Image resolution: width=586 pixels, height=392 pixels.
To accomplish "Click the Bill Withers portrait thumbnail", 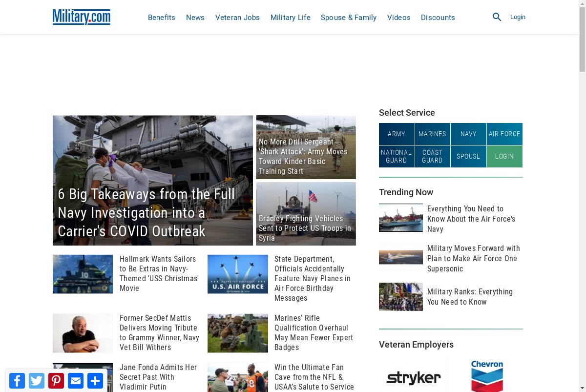I will click(x=83, y=333).
